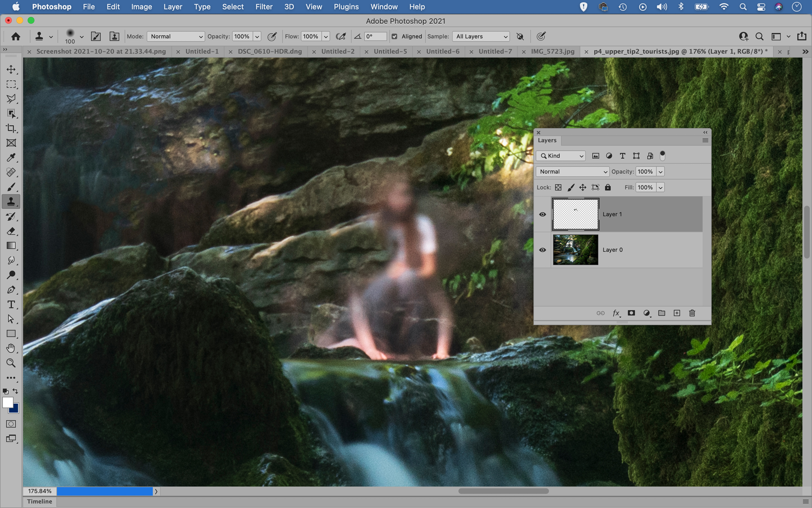The image size is (812, 508).
Task: Select the History Brush tool
Action: (11, 216)
